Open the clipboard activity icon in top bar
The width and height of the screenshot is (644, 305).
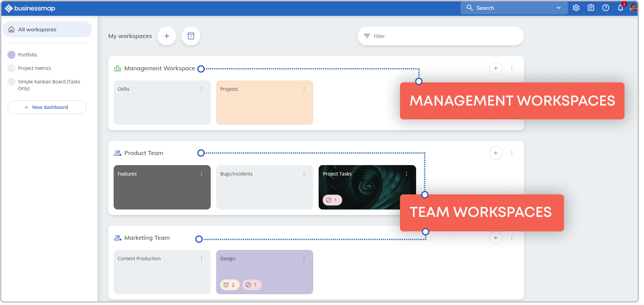coord(591,8)
